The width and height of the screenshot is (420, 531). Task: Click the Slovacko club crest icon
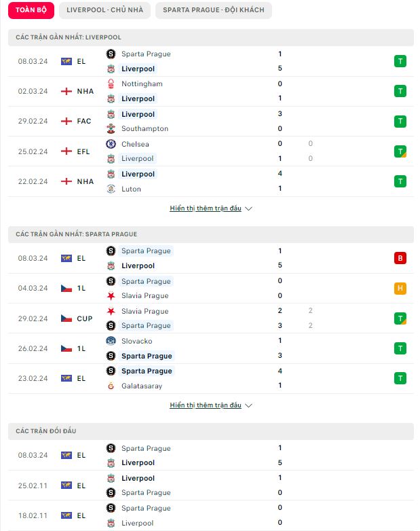[x=111, y=341]
